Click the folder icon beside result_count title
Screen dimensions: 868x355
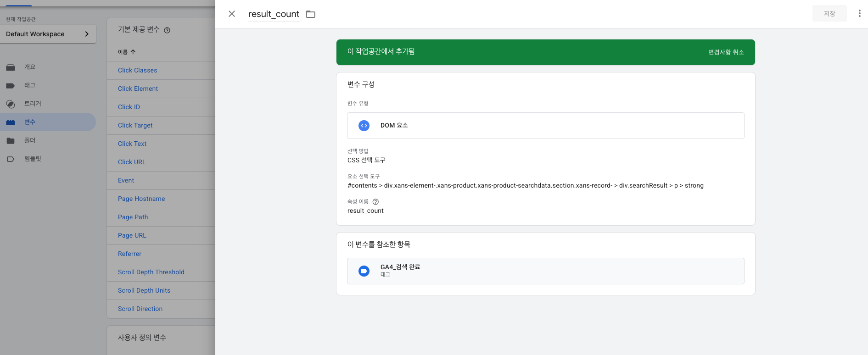311,14
